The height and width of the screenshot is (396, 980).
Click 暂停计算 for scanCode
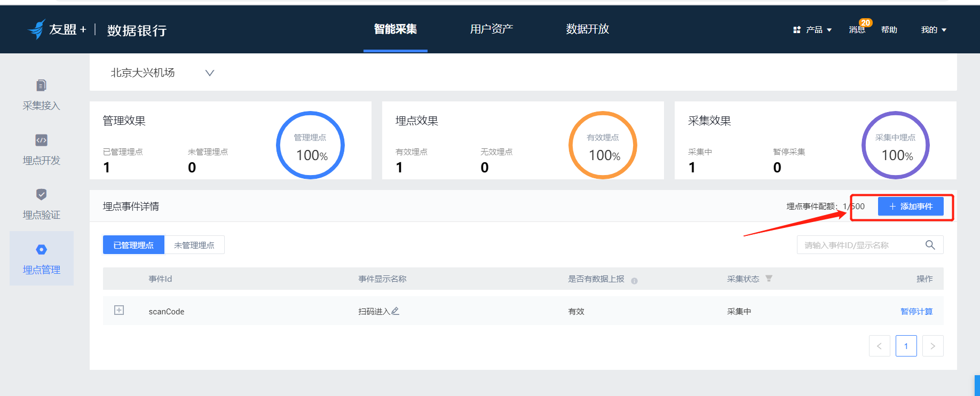click(x=916, y=311)
